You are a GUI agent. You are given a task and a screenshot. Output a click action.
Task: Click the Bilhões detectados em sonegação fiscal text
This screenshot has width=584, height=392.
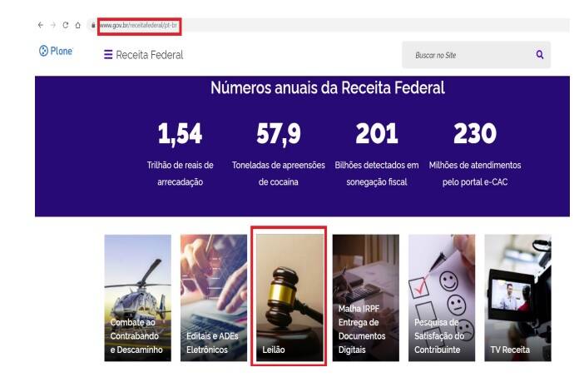(x=377, y=174)
